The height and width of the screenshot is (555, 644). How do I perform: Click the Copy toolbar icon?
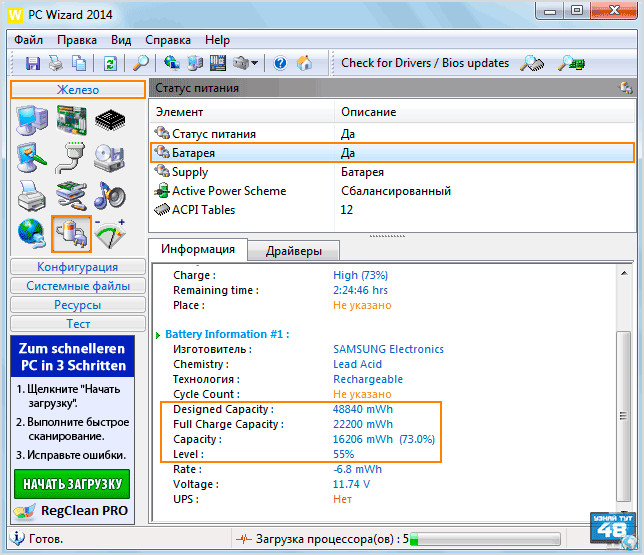click(79, 64)
